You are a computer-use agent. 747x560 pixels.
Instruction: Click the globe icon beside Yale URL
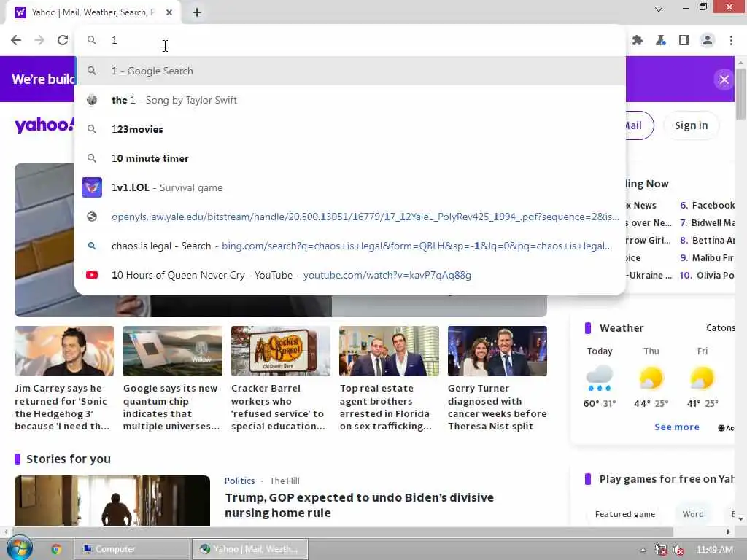92,217
